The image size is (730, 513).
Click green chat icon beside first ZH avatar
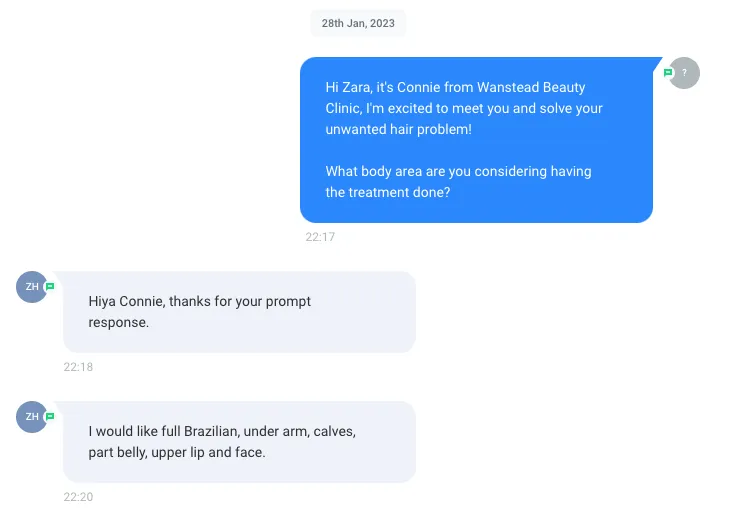(x=49, y=287)
